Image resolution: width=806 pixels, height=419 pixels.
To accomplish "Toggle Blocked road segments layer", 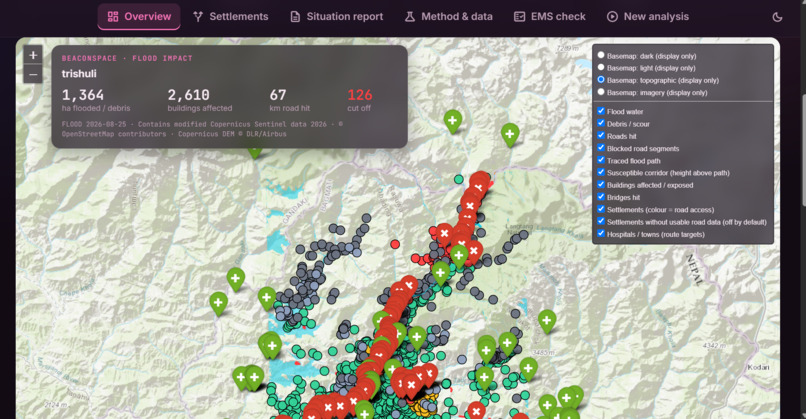I will [600, 148].
